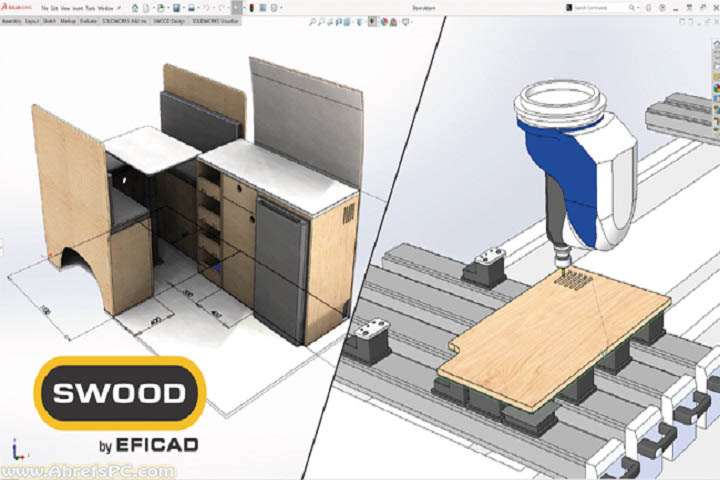
Task: Click Edit Appearance color ball icon
Action: tap(384, 22)
